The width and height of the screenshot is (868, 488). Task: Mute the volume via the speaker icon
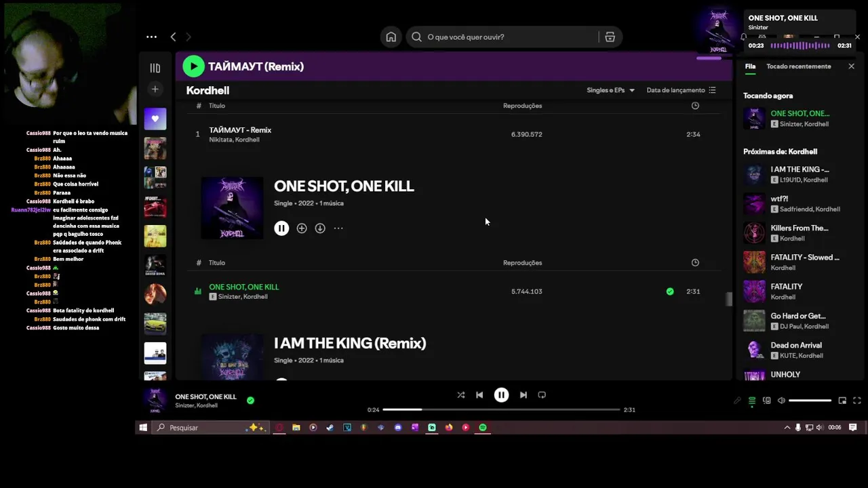[x=781, y=401]
